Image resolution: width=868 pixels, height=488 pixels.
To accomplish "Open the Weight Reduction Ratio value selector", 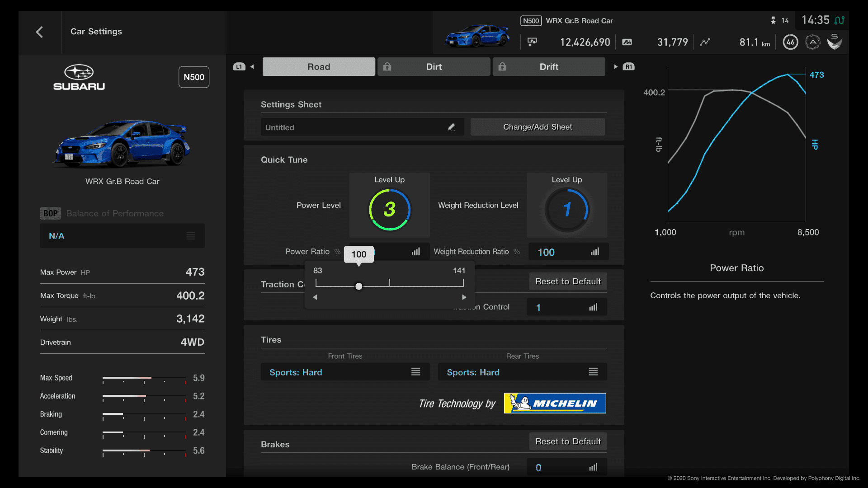I will (568, 252).
